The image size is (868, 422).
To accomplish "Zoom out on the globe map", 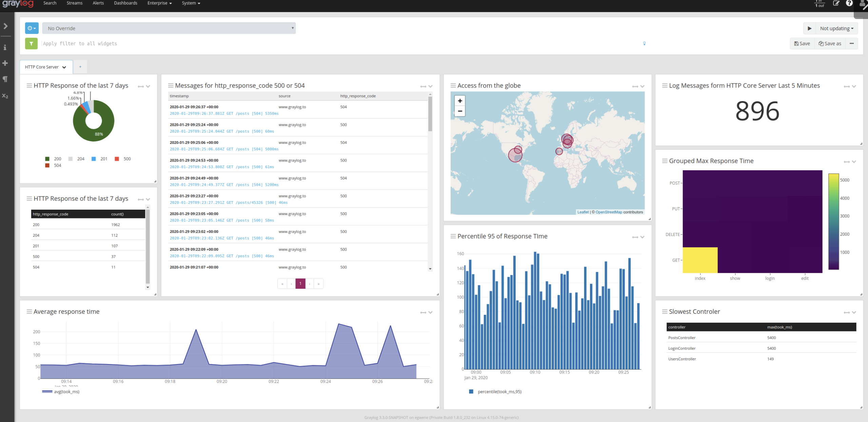I will click(x=460, y=111).
